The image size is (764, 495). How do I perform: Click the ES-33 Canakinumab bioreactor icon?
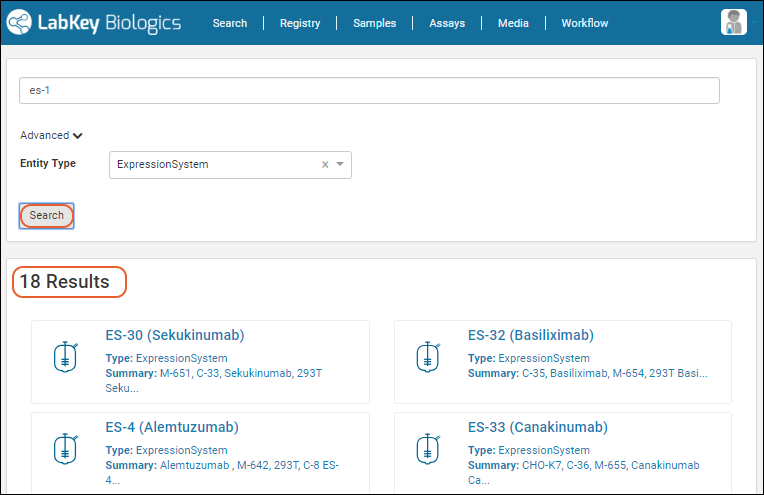tap(428, 449)
